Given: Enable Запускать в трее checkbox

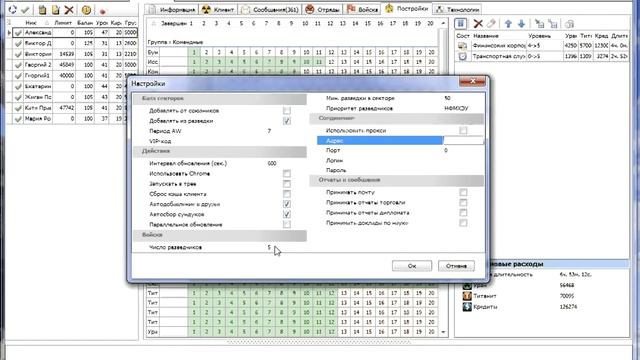Looking at the screenshot, I should click(287, 184).
